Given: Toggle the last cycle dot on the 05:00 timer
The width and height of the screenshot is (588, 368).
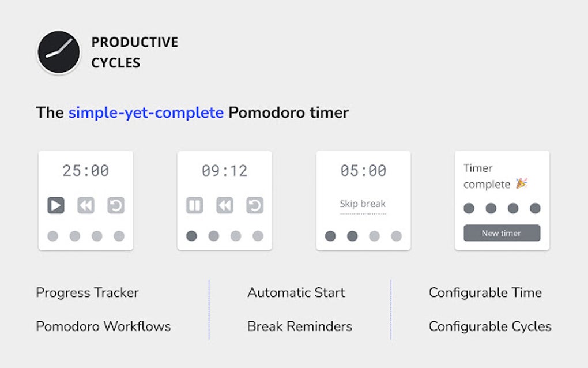Looking at the screenshot, I should click(397, 236).
